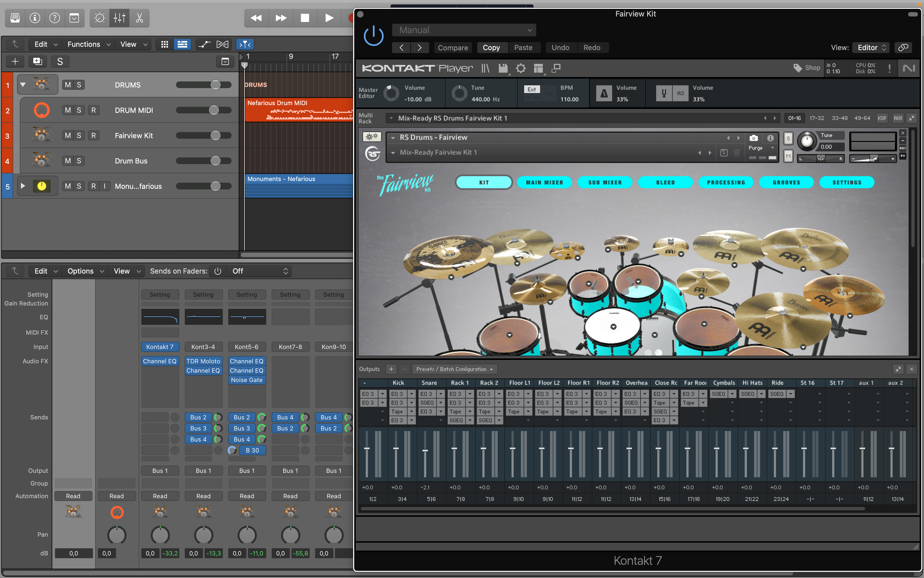924x578 pixels.
Task: Enable record arm on the DRUM MIDI track
Action: click(94, 110)
